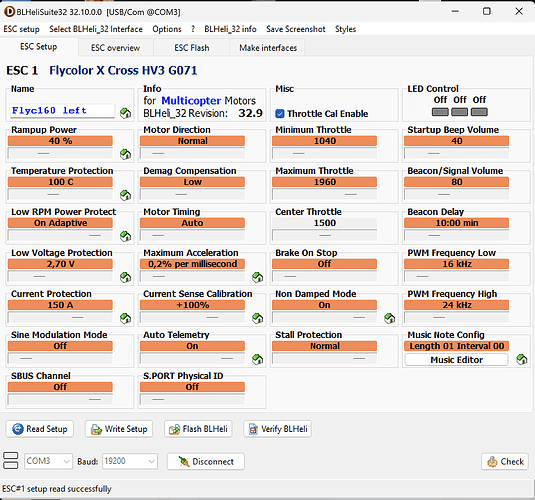
Task: Open the Styles menu
Action: coord(345,29)
